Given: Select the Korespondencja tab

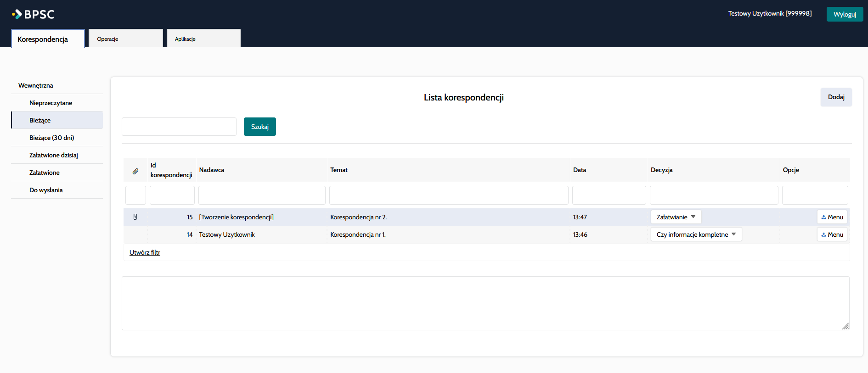Looking at the screenshot, I should 48,39.
